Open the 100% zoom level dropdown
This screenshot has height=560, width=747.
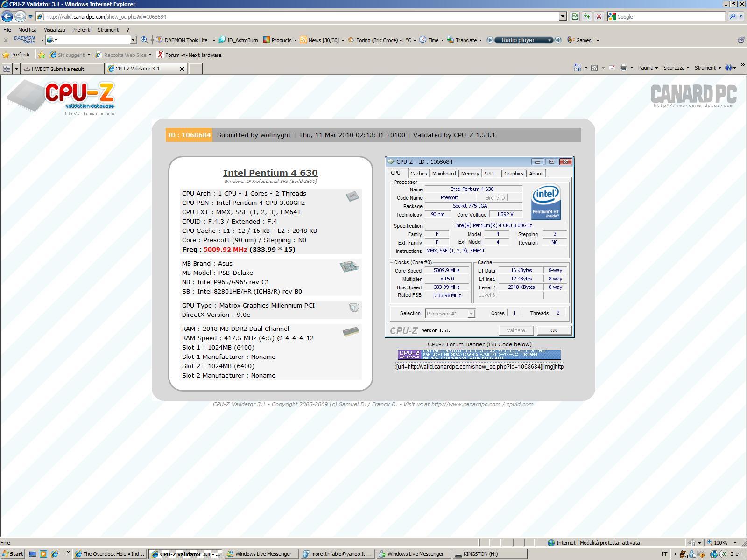(x=735, y=543)
